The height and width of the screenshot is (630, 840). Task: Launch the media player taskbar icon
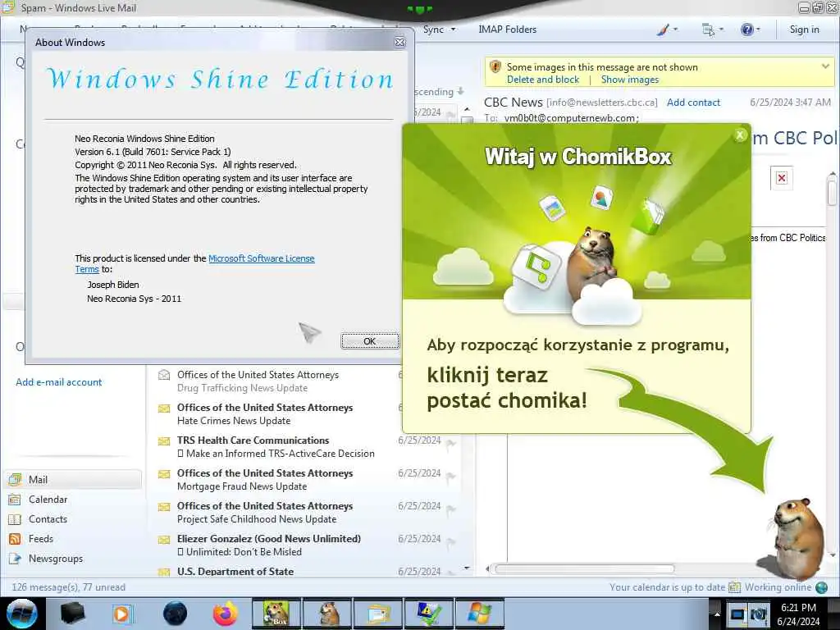[121, 614]
